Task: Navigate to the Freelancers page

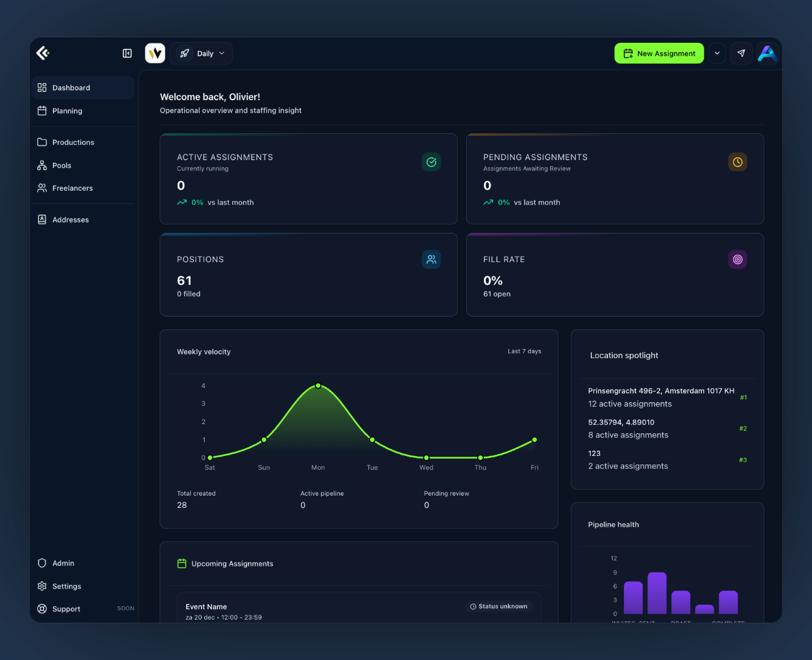Action: pyautogui.click(x=72, y=188)
